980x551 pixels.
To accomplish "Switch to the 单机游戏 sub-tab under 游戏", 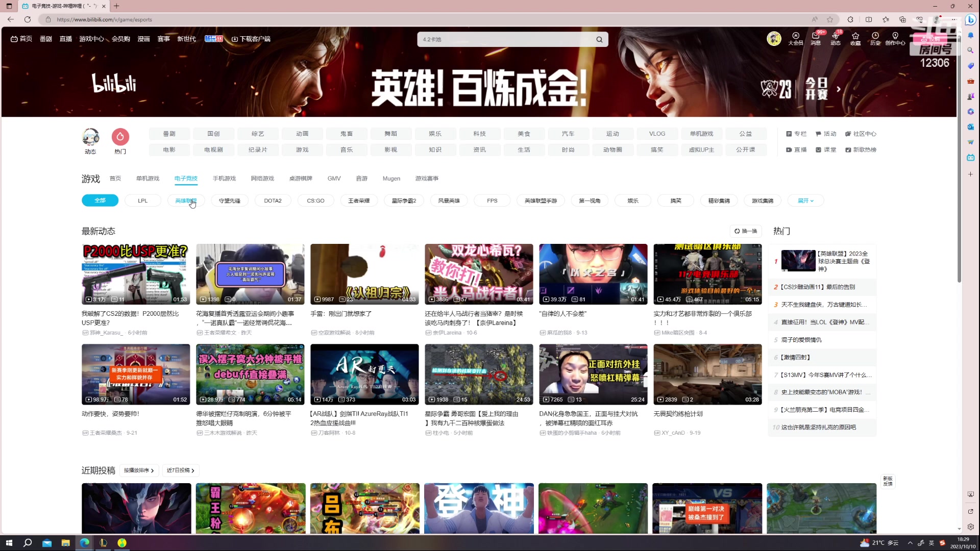I will tap(148, 179).
